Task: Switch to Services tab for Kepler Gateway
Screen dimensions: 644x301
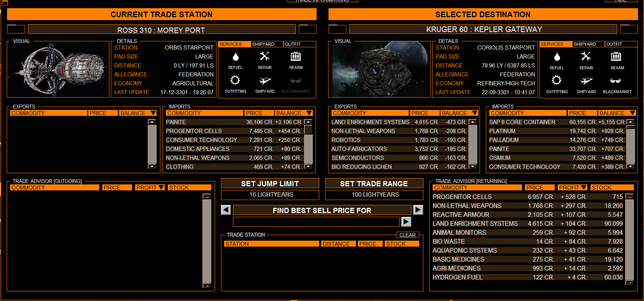Action: 556,44
